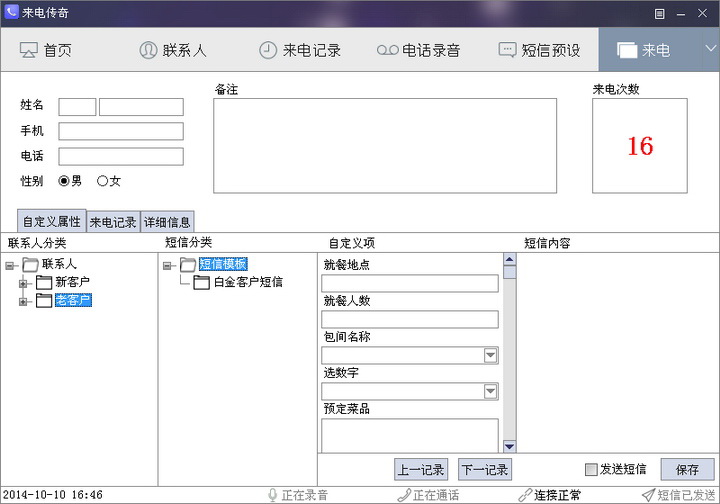Click the call log clock icon
The image size is (720, 504).
pos(268,50)
